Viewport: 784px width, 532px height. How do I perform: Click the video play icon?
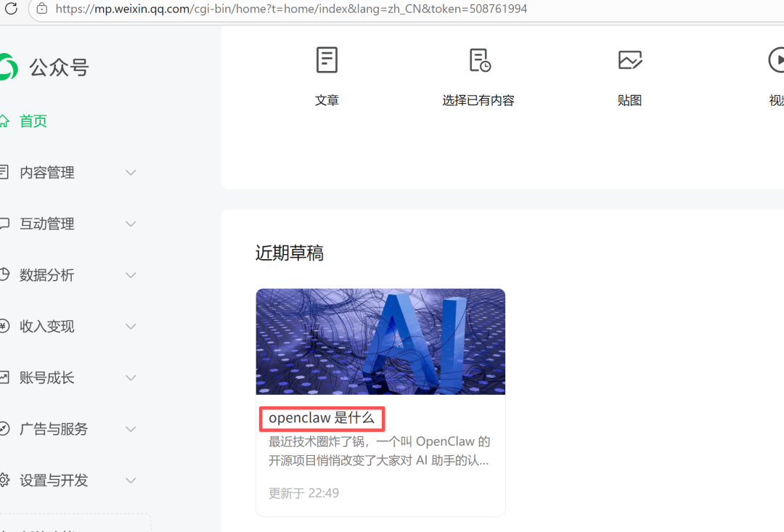point(777,60)
